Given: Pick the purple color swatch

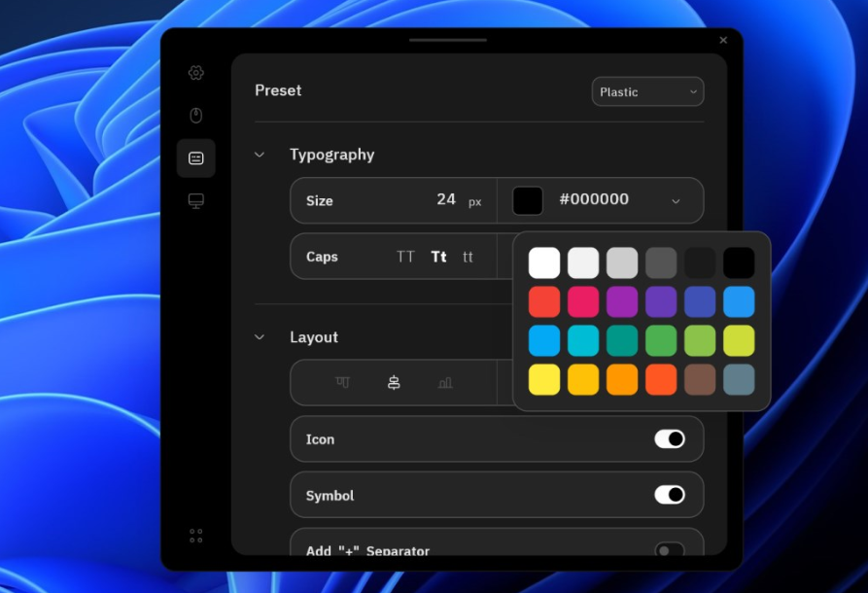Looking at the screenshot, I should point(622,301).
